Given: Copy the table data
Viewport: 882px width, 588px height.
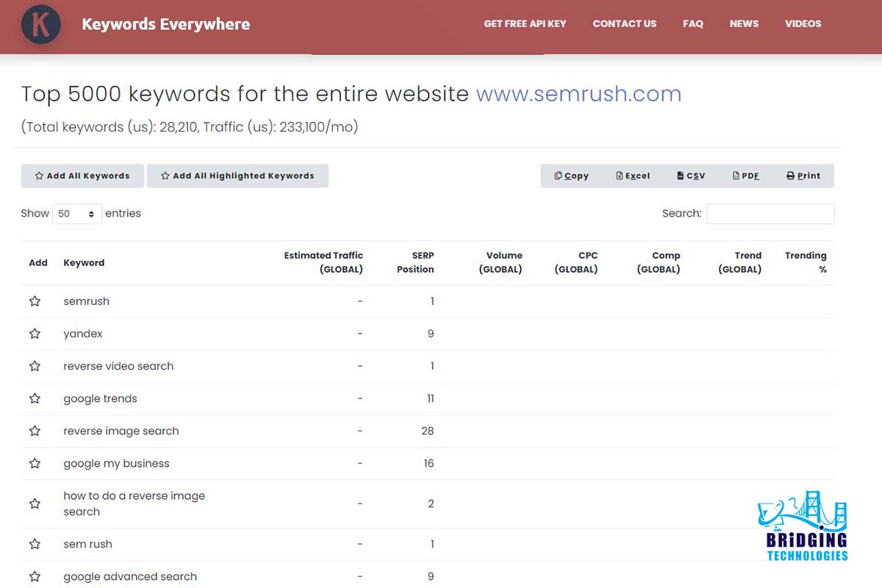Looking at the screenshot, I should [572, 176].
